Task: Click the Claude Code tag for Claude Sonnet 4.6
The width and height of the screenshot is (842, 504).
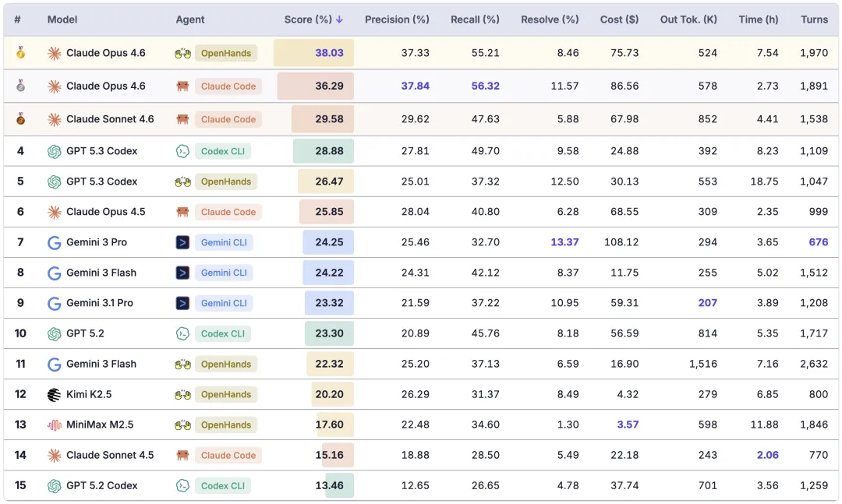Action: tap(228, 119)
